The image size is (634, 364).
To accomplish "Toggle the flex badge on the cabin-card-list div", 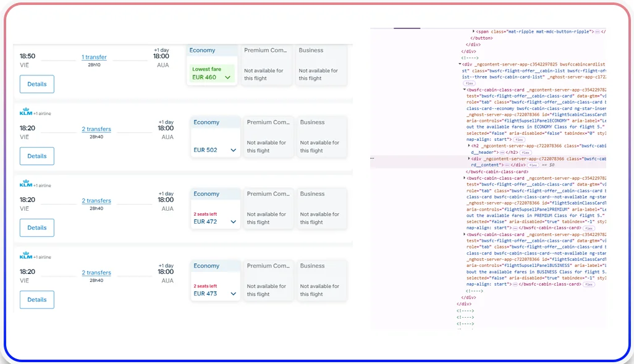I will pyautogui.click(x=469, y=83).
